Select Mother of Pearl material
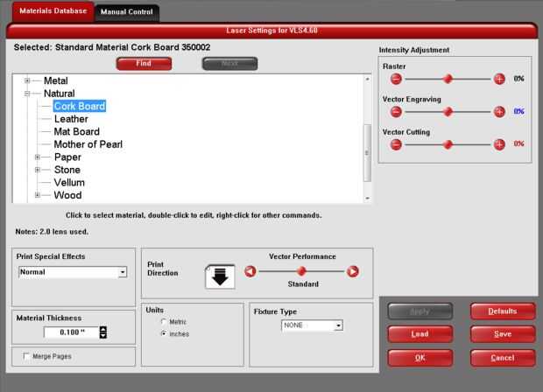Screen dimensions: 543x392 pyautogui.click(x=88, y=144)
